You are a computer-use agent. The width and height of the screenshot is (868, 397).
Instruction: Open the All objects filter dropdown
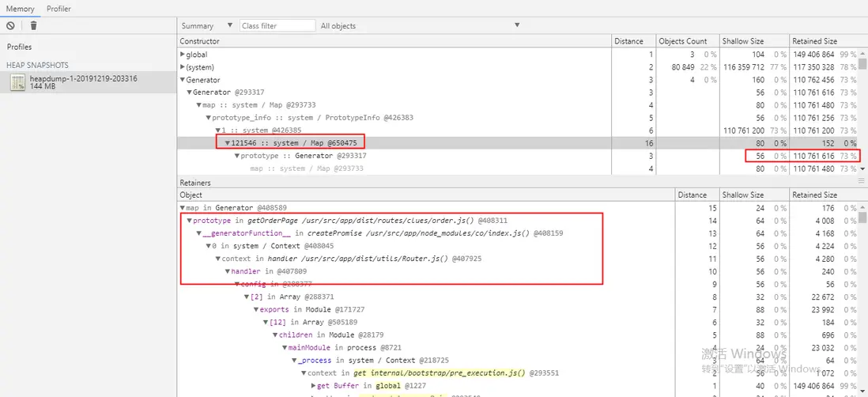click(419, 26)
